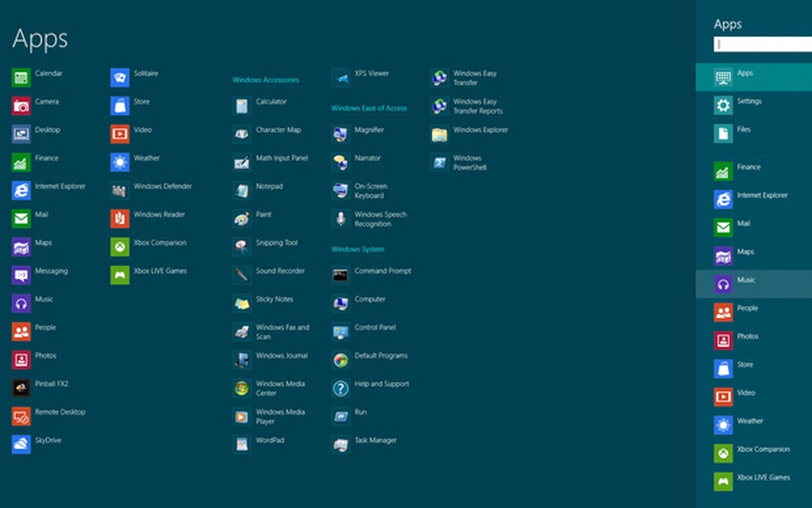812x508 pixels.
Task: Open Windows Fax and Scan icon
Action: [242, 332]
